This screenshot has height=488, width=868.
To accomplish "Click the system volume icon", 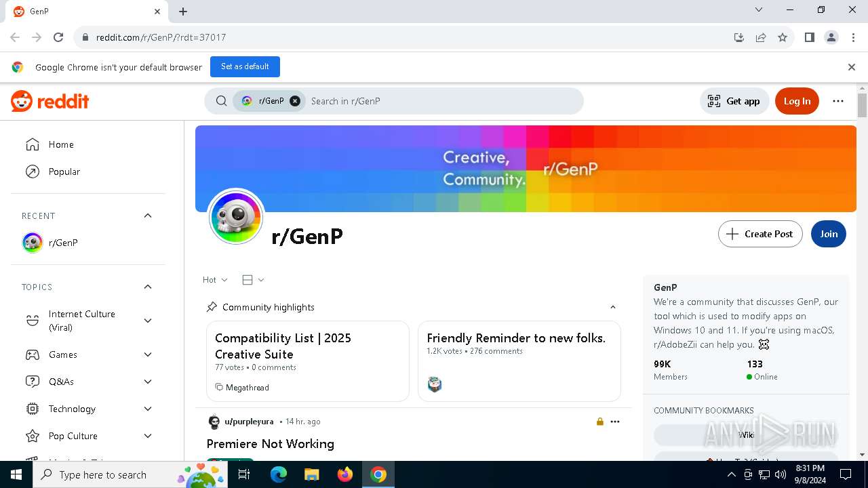I will pyautogui.click(x=780, y=474).
